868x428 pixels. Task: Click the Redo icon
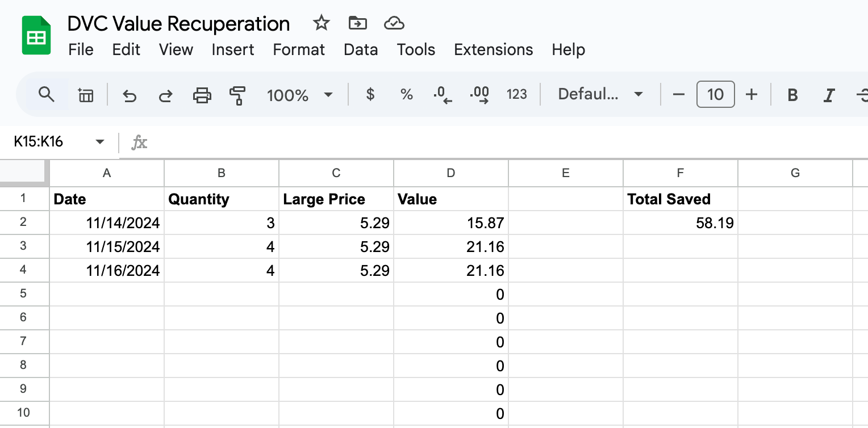165,95
